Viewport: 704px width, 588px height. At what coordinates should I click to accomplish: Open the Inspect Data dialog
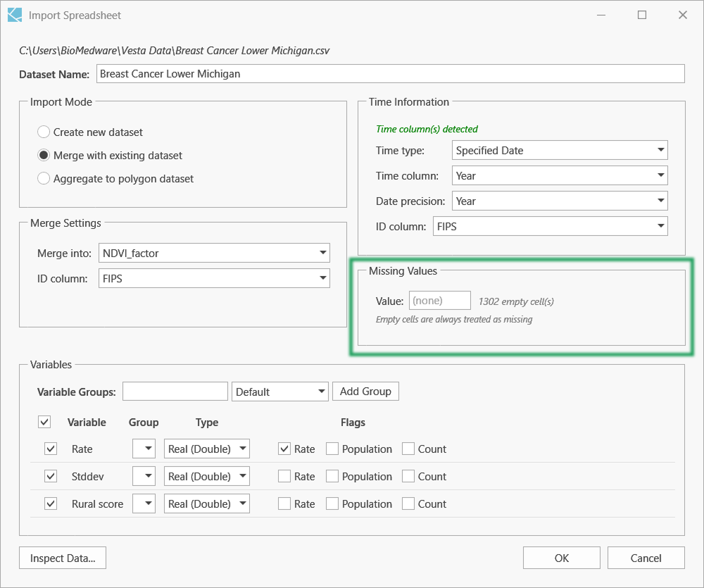pyautogui.click(x=63, y=558)
